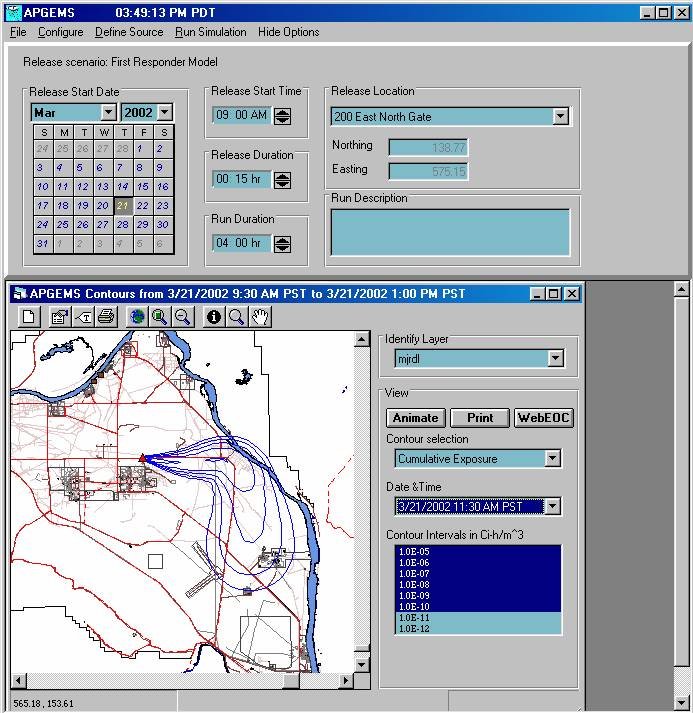Activate the identify info tool icon

tap(214, 316)
